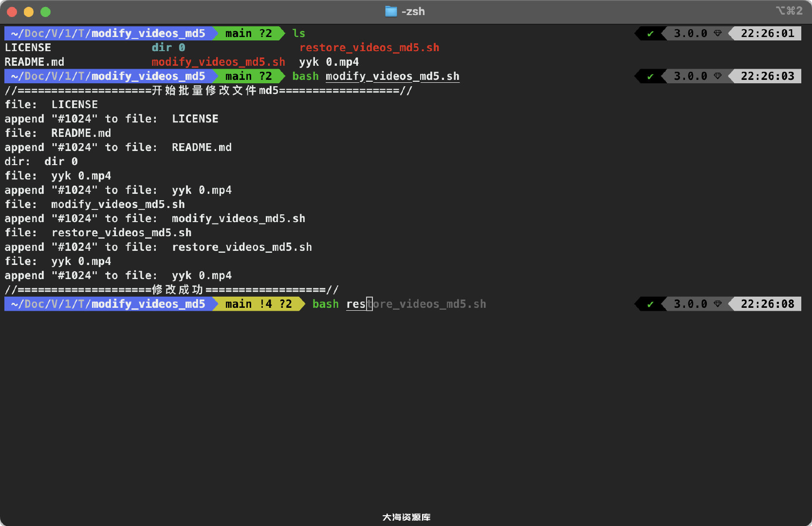Click the ruby gem icon beside 22:26:08
Screen dimensions: 812x526
pyautogui.click(x=718, y=304)
